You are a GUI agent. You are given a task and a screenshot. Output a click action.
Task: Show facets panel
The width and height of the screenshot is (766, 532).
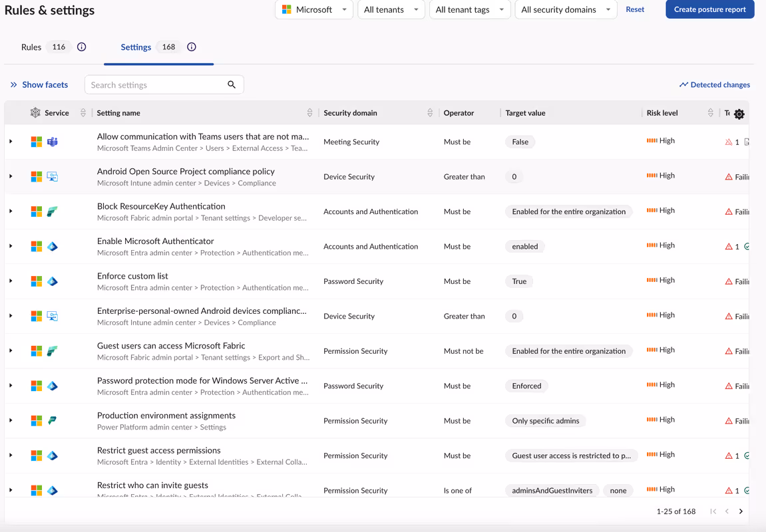(x=39, y=84)
